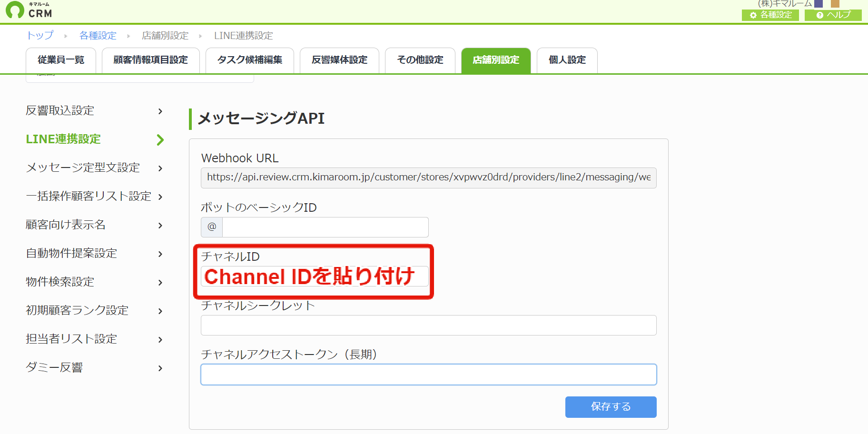Click chevron next to 自動物件提案設定
868x434 pixels.
pyautogui.click(x=160, y=254)
